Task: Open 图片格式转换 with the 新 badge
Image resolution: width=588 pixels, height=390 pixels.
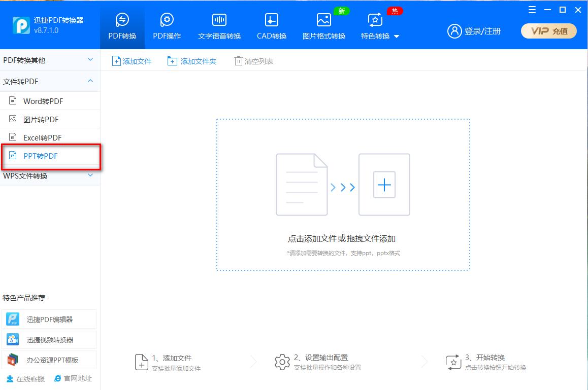Action: pyautogui.click(x=323, y=25)
